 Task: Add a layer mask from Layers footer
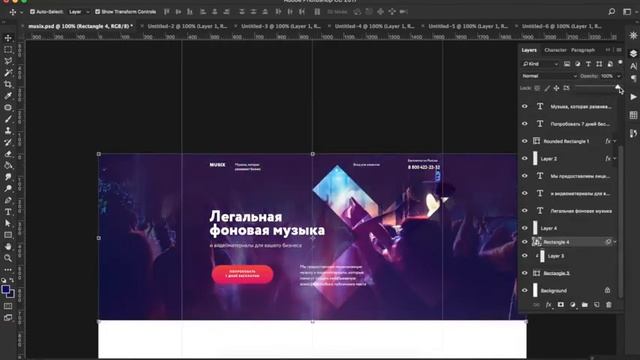560,305
